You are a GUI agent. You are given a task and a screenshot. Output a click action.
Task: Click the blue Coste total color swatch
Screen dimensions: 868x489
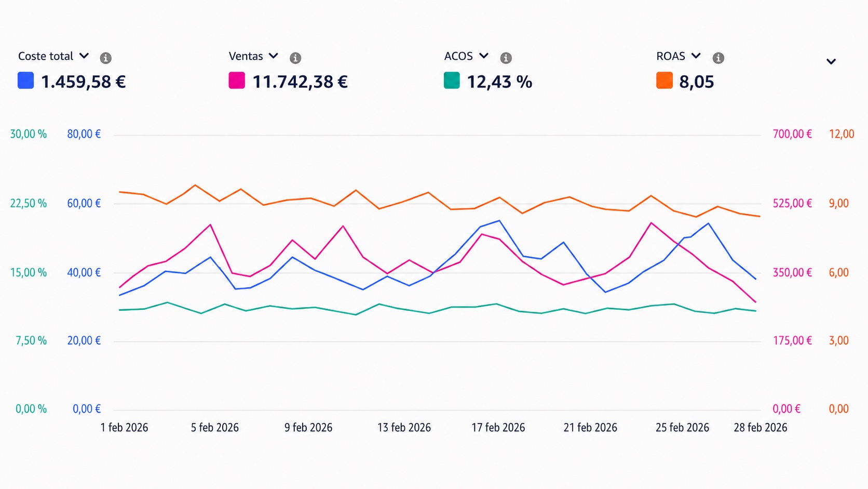tap(26, 81)
